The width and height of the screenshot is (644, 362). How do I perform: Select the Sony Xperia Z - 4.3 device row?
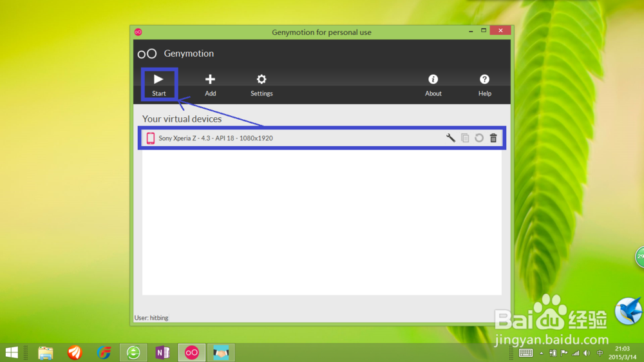pos(321,138)
